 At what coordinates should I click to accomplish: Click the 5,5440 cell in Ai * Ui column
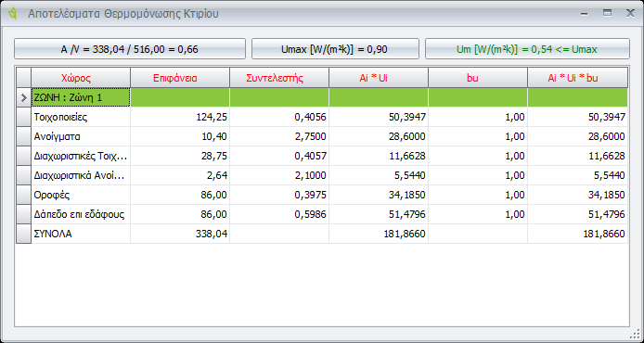tap(379, 175)
